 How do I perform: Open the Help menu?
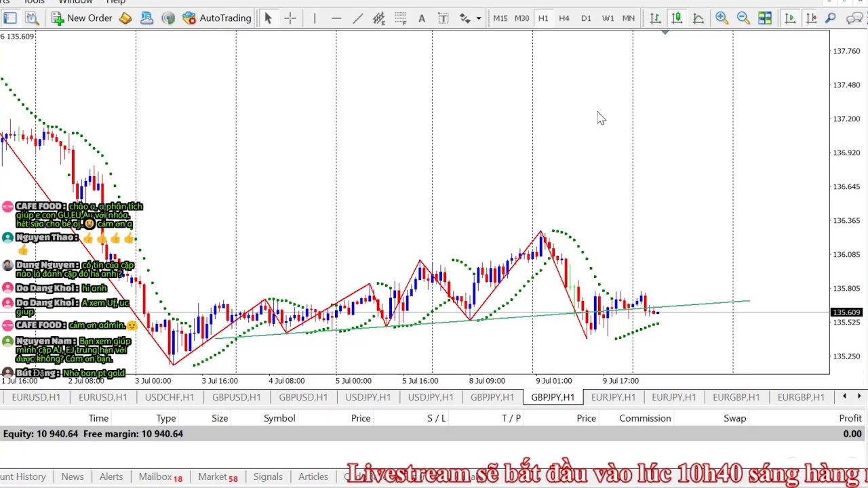pyautogui.click(x=116, y=2)
